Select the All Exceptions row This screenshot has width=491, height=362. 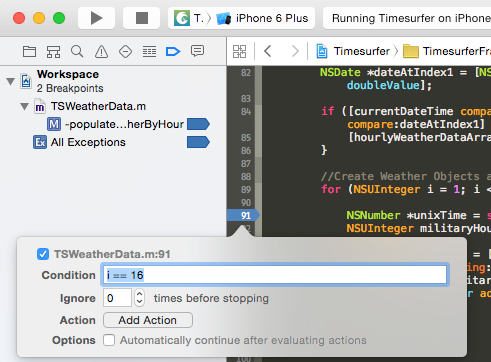coord(113,142)
